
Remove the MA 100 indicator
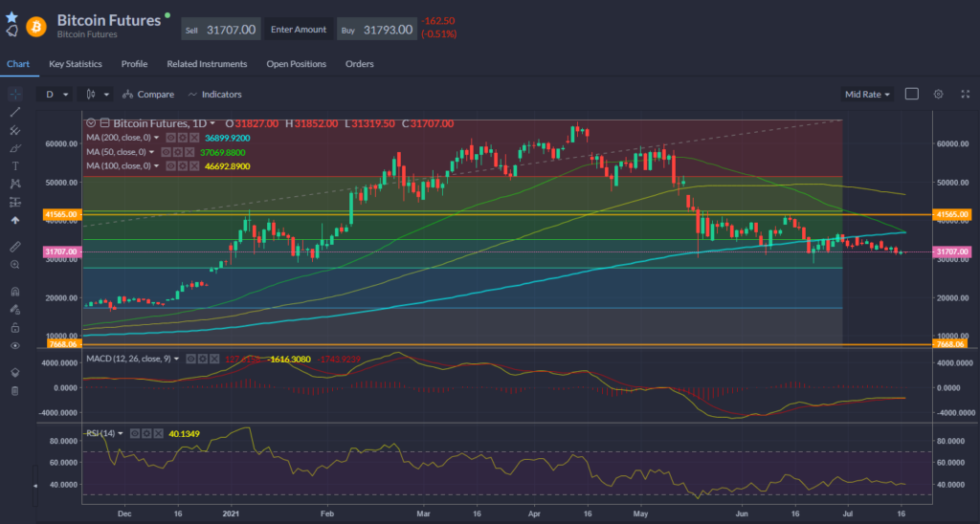[194, 166]
